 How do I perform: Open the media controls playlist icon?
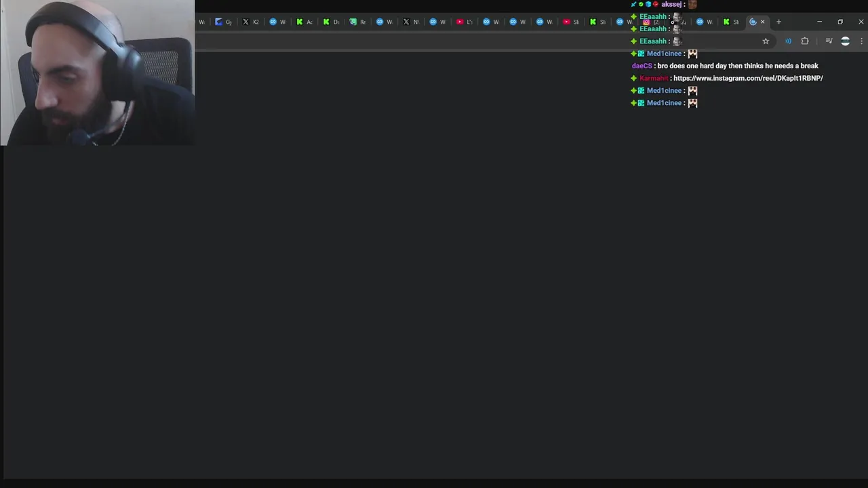(829, 41)
